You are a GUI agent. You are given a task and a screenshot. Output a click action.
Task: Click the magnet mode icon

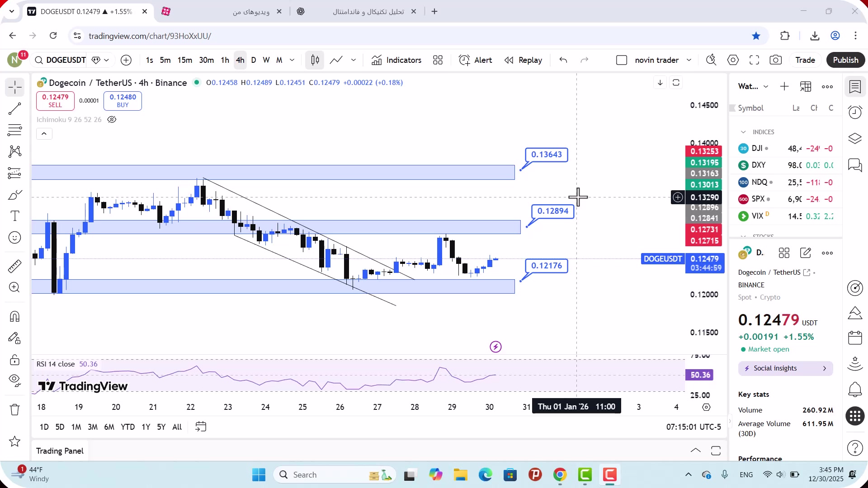[x=14, y=316]
